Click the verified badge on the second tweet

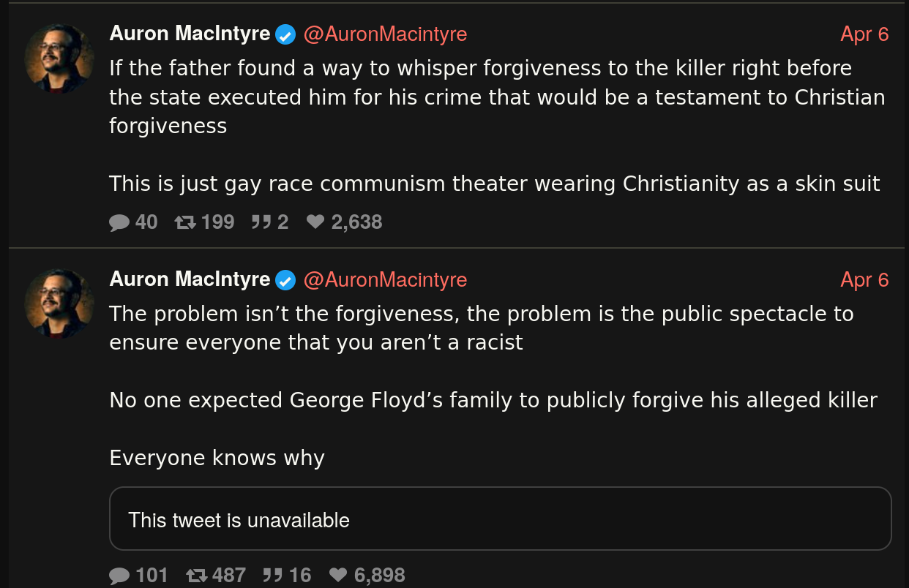(x=285, y=280)
